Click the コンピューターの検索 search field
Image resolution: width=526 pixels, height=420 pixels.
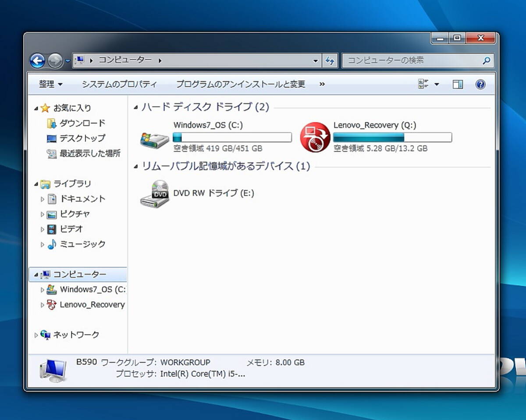(x=418, y=60)
